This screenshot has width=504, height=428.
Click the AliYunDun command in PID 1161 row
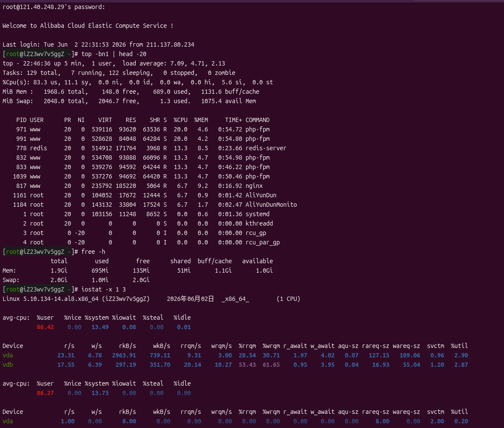pyautogui.click(x=261, y=195)
